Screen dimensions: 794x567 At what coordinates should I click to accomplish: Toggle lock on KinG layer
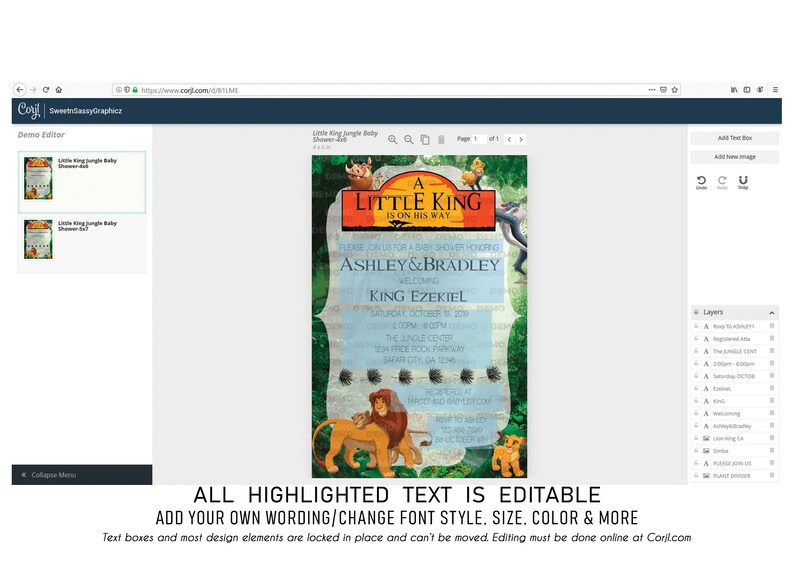[696, 400]
